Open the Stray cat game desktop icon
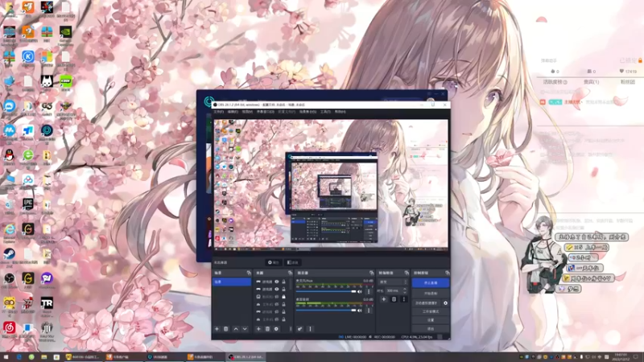This screenshot has width=644, height=362. (x=47, y=83)
